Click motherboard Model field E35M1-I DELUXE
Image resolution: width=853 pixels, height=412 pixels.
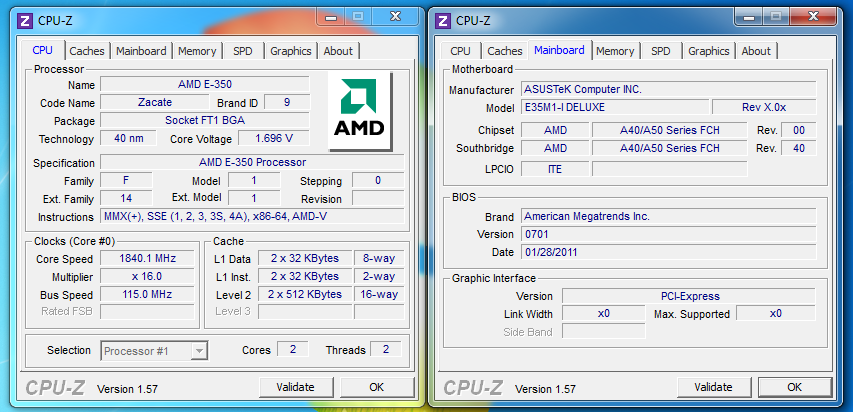click(615, 107)
